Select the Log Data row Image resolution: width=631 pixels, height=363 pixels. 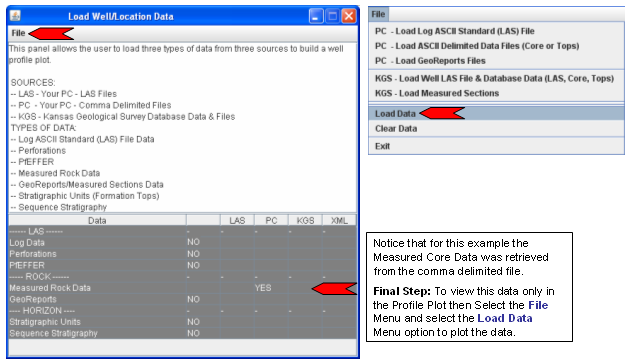coord(182,243)
